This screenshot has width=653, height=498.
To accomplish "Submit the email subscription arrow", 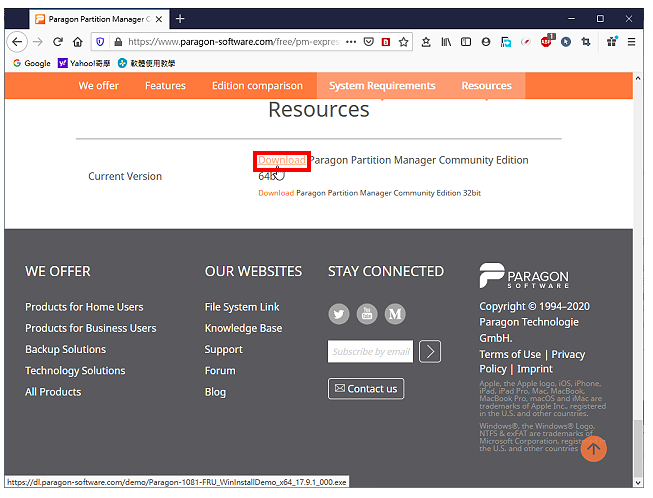I will tap(430, 351).
